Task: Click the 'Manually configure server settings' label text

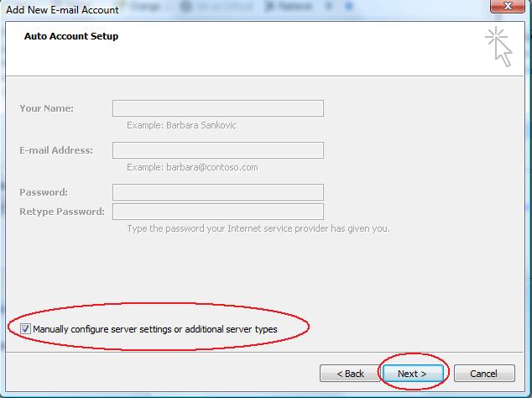Action: [155, 329]
